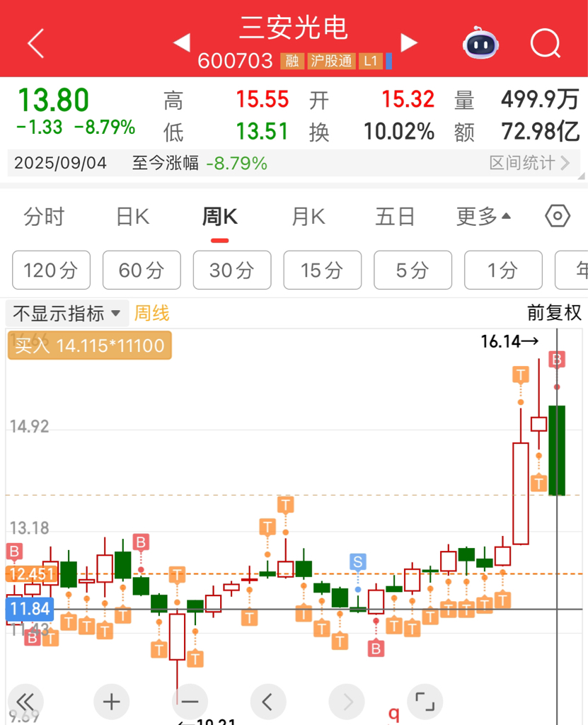Image resolution: width=588 pixels, height=725 pixels.
Task: Tap the B marker above latest candle
Action: (x=557, y=359)
